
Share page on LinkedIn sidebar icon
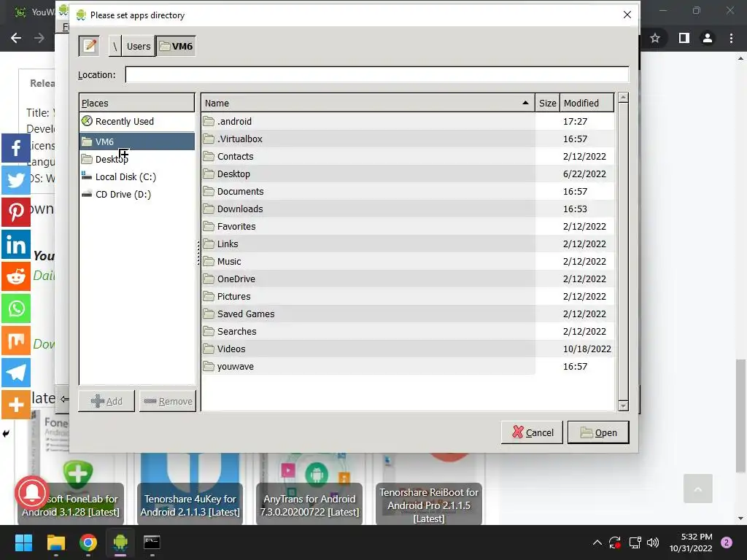(16, 244)
